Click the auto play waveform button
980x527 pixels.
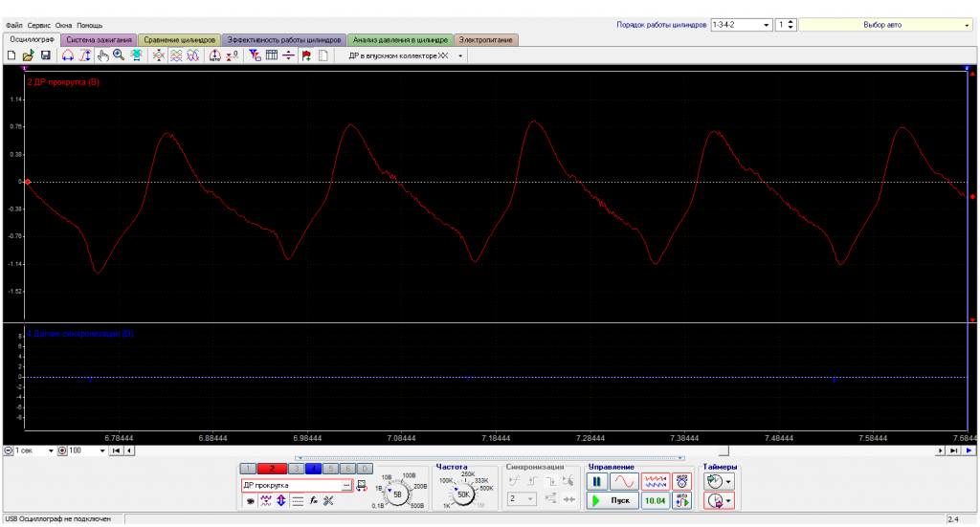click(681, 500)
